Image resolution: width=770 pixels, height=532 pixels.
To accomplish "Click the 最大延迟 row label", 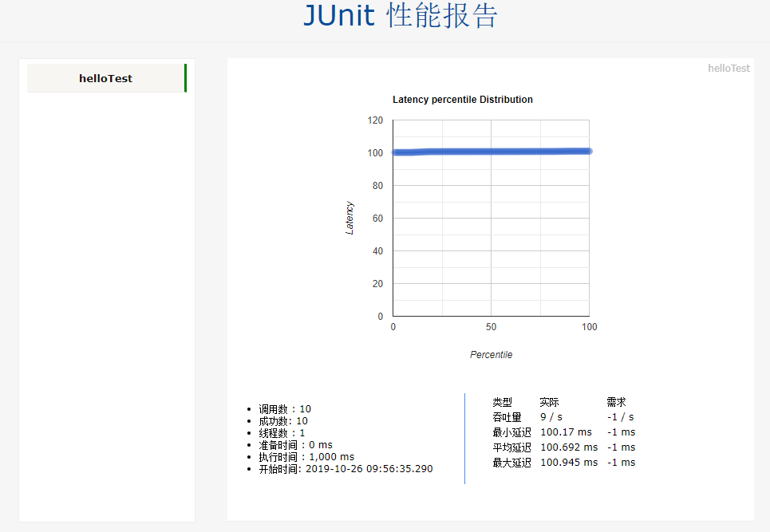I will tap(511, 463).
